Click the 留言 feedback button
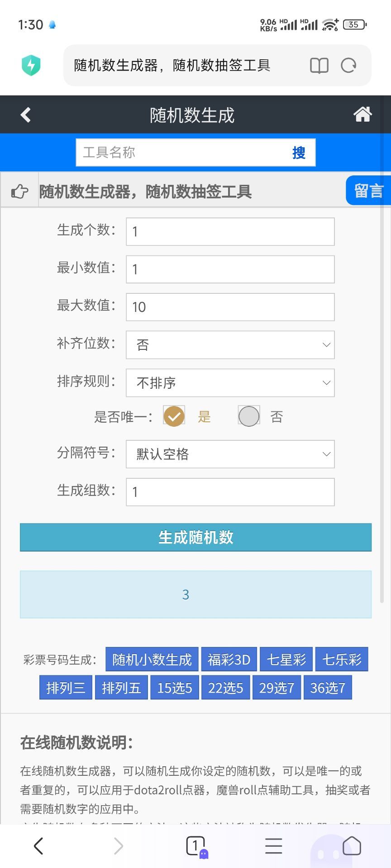391x868 pixels. tap(368, 191)
